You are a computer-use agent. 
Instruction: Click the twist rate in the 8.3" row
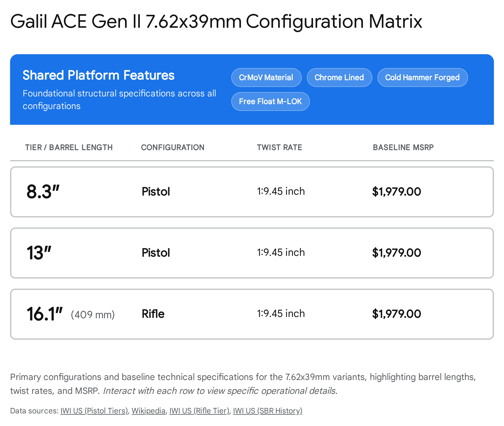tap(281, 191)
